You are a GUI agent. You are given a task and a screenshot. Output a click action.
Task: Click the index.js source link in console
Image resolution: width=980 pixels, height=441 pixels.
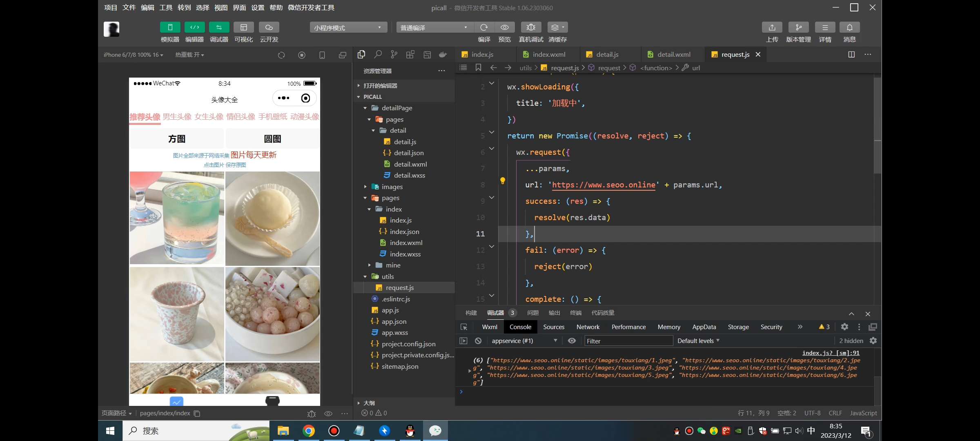coord(831,353)
